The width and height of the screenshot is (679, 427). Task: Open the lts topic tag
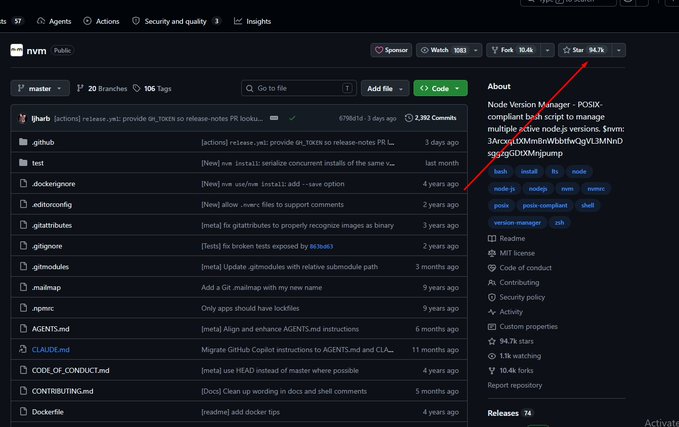[555, 171]
